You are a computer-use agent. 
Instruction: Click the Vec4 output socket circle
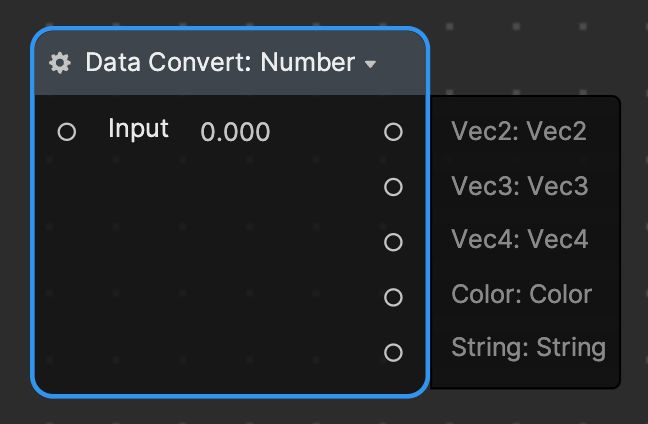pyautogui.click(x=393, y=242)
